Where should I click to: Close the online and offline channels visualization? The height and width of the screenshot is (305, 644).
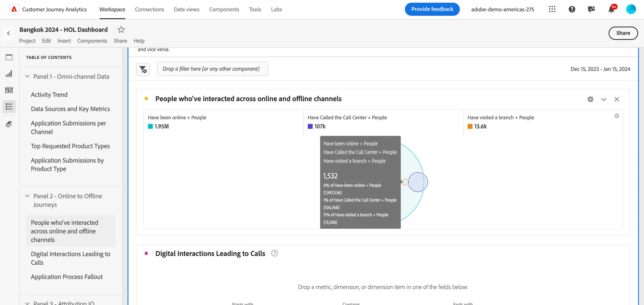617,99
